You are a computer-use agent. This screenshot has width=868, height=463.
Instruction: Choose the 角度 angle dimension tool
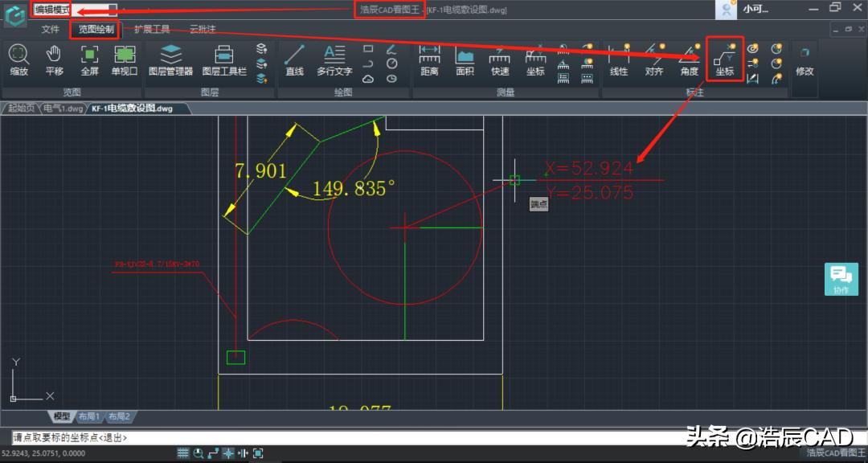pyautogui.click(x=690, y=60)
